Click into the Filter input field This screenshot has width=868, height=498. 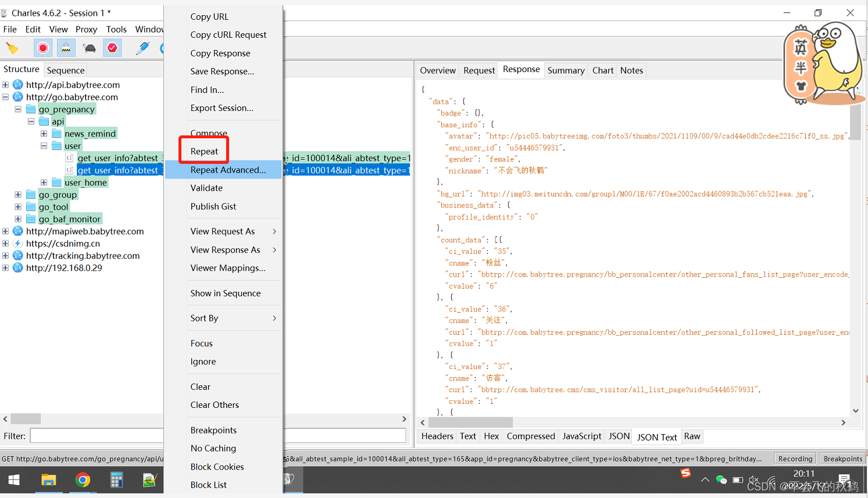[217, 436]
